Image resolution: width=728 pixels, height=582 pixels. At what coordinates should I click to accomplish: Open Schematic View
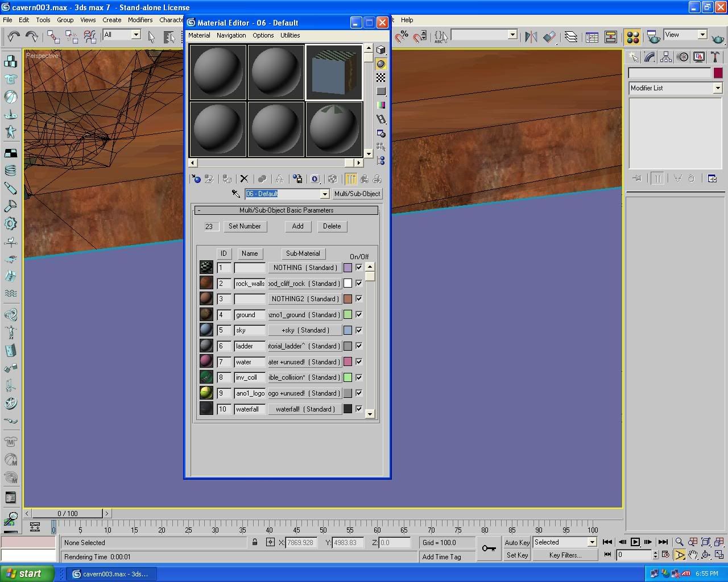click(611, 37)
